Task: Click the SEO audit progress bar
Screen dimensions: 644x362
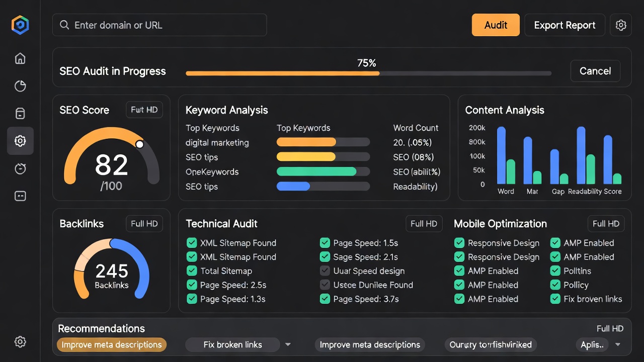Action: click(368, 73)
